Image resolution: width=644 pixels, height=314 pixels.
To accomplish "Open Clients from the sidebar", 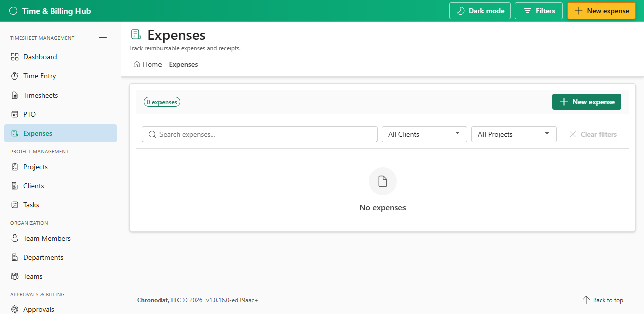I will click(60, 186).
